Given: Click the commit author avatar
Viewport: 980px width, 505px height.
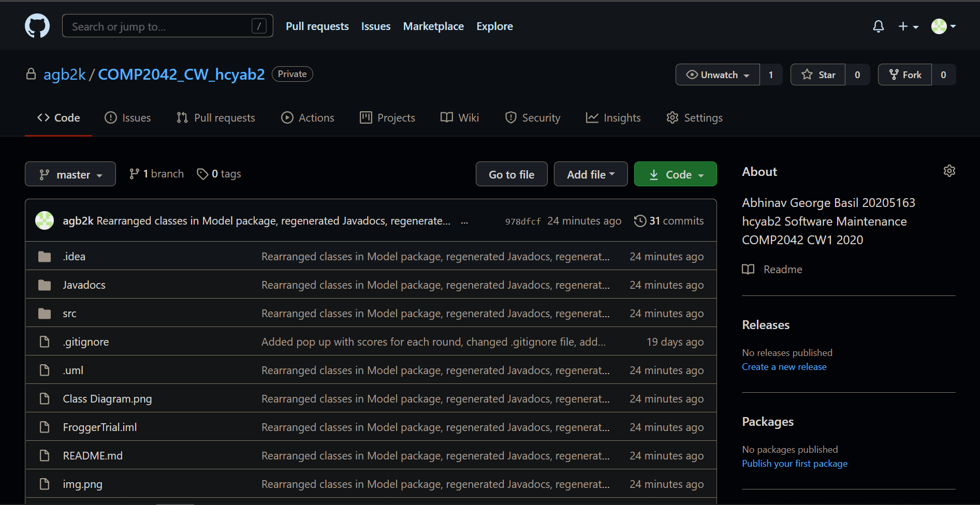Looking at the screenshot, I should click(x=45, y=221).
